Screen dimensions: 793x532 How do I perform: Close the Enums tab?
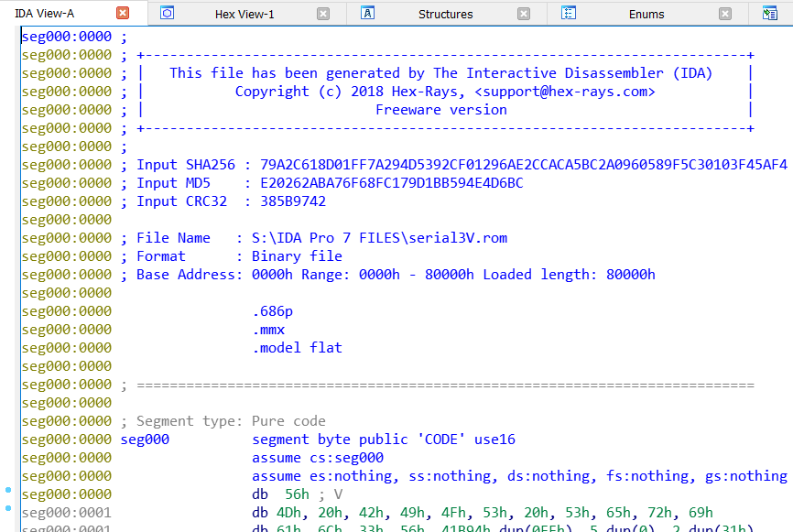[725, 14]
